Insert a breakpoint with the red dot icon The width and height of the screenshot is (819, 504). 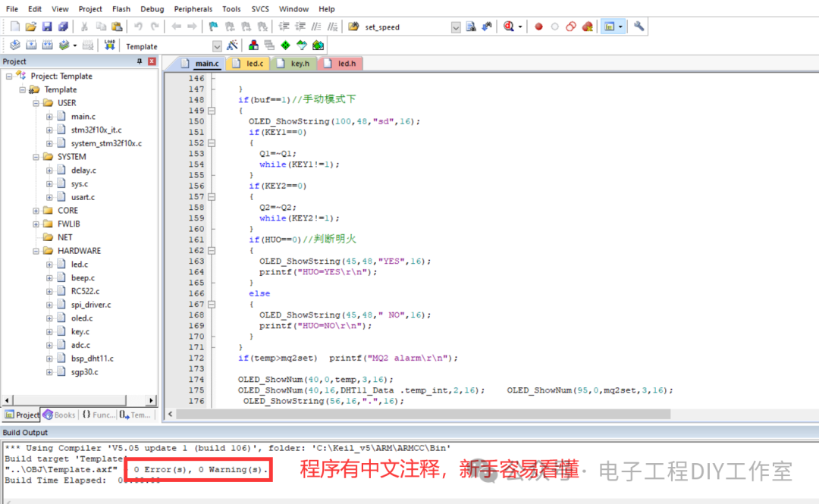pos(538,27)
